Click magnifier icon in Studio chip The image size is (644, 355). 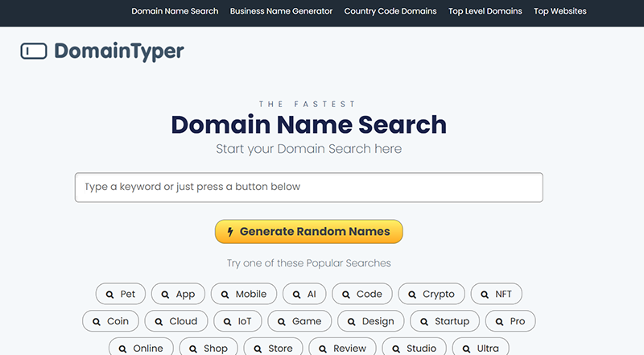[396, 349]
